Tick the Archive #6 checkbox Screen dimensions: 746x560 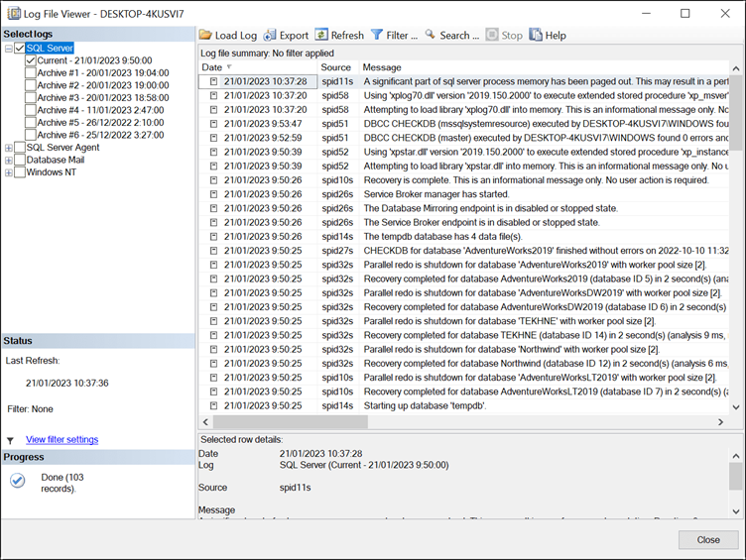31,135
